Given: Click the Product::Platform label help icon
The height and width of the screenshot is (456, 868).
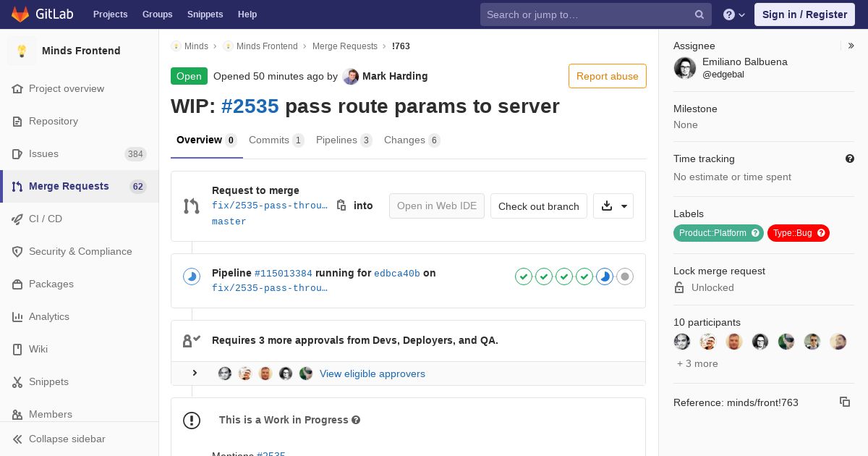Looking at the screenshot, I should [755, 233].
